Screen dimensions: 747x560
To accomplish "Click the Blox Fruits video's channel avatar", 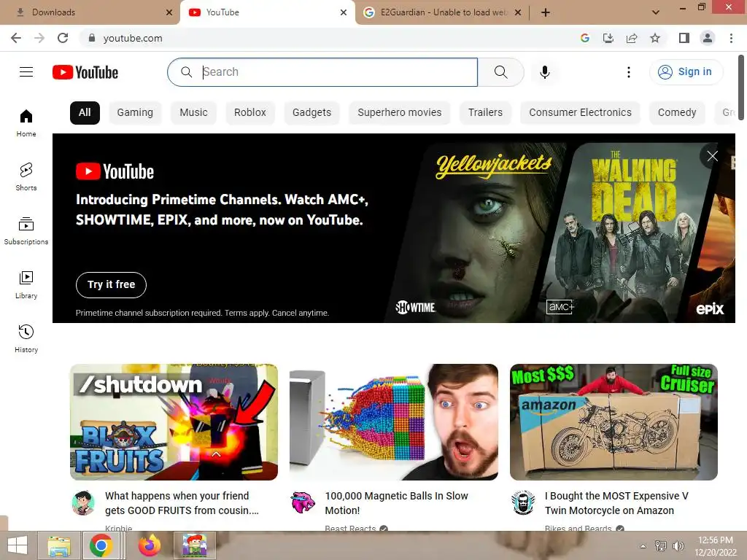I will [x=83, y=503].
